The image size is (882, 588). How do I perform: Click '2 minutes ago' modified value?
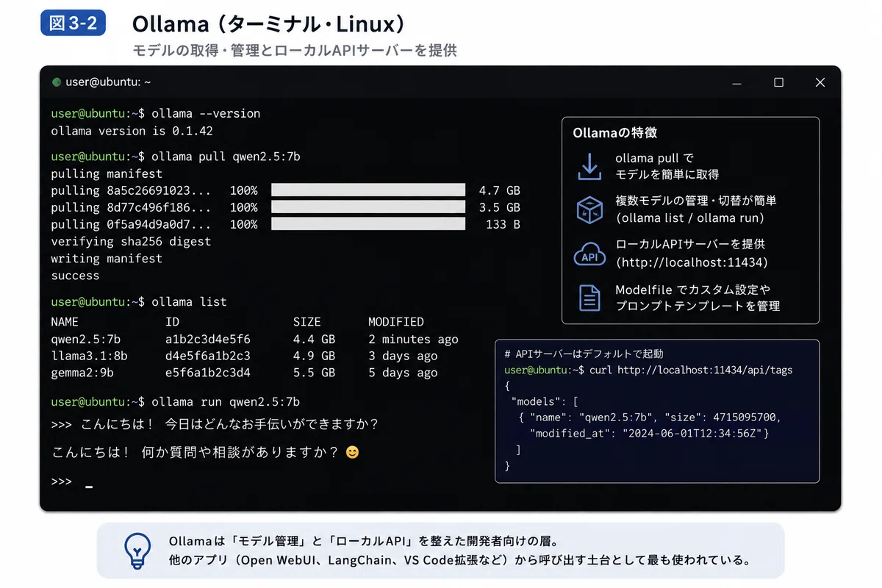click(x=413, y=339)
